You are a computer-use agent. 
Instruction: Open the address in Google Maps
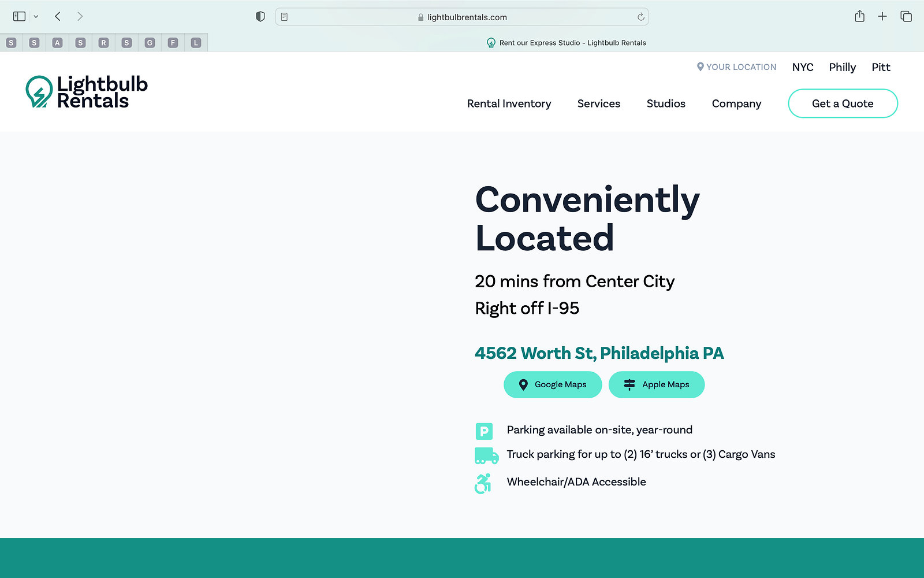553,385
